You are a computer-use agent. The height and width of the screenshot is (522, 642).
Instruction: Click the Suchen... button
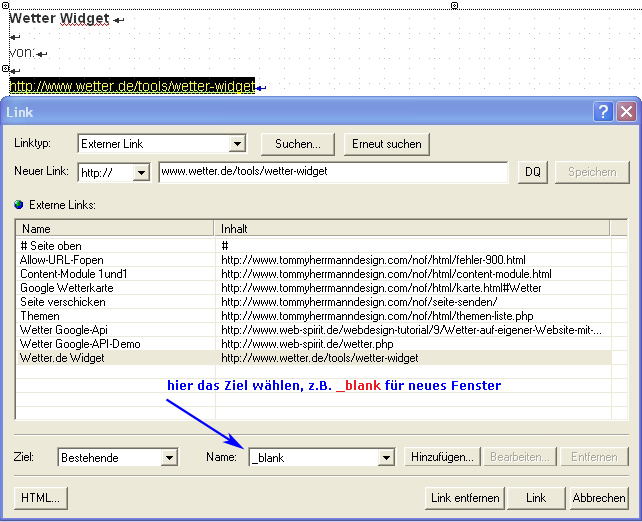[x=297, y=144]
